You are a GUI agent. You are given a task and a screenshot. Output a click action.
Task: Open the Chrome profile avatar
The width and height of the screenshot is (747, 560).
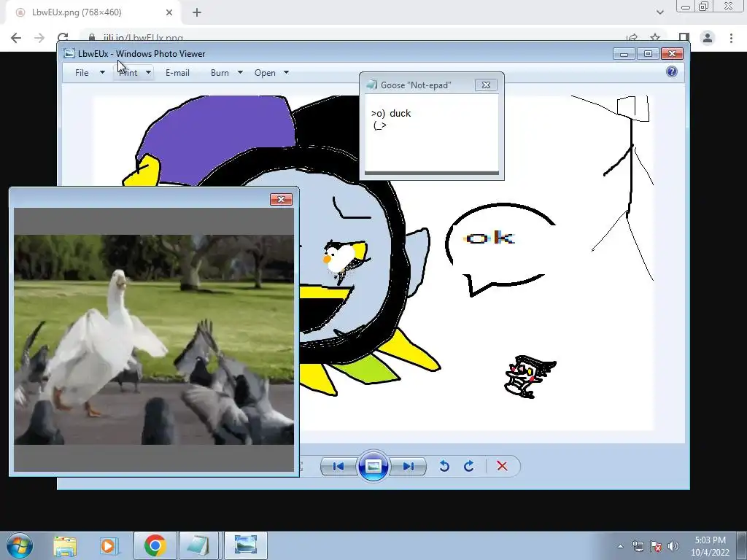click(708, 38)
